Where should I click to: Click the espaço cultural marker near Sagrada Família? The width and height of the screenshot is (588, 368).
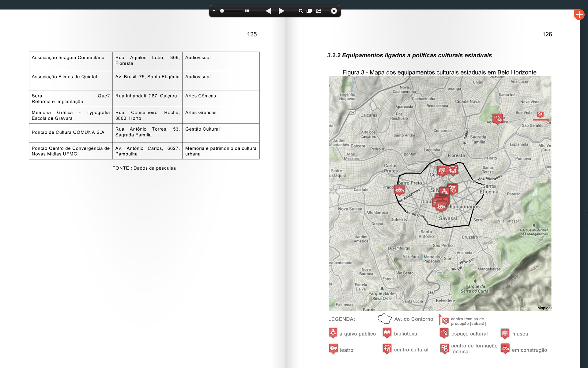(497, 118)
